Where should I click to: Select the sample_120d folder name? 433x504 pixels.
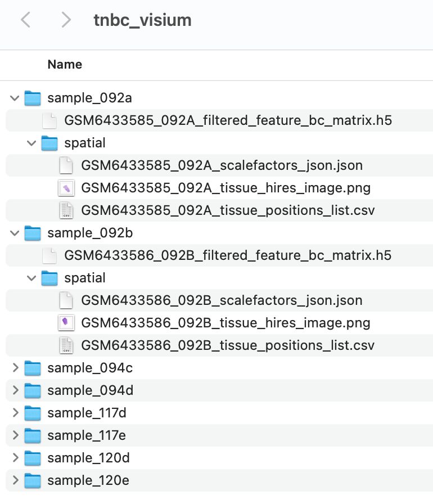(89, 458)
